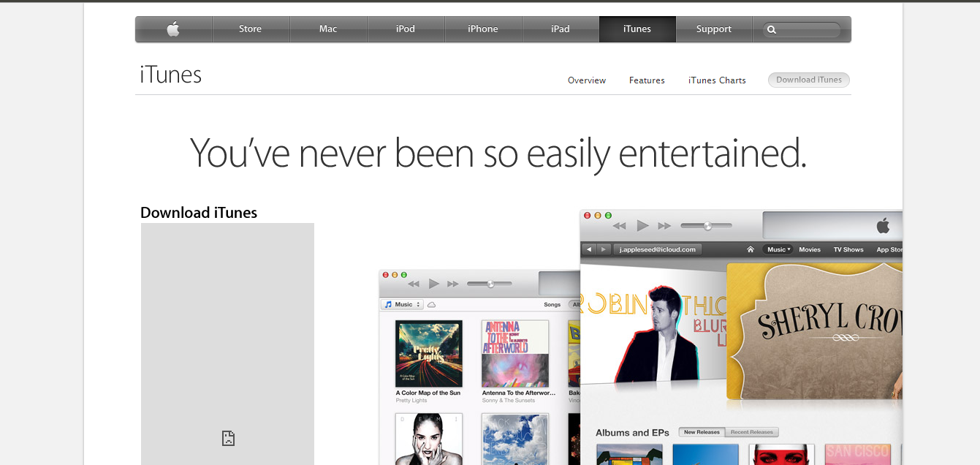Screen dimensions: 980x465
Task: Click the 'You've never been so easily entertained.' headline
Action: 498,154
